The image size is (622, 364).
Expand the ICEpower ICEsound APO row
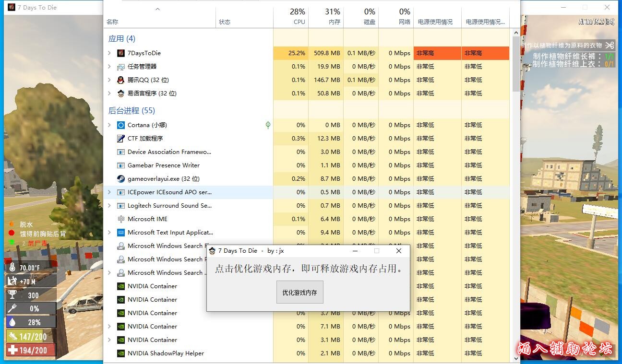coord(109,192)
